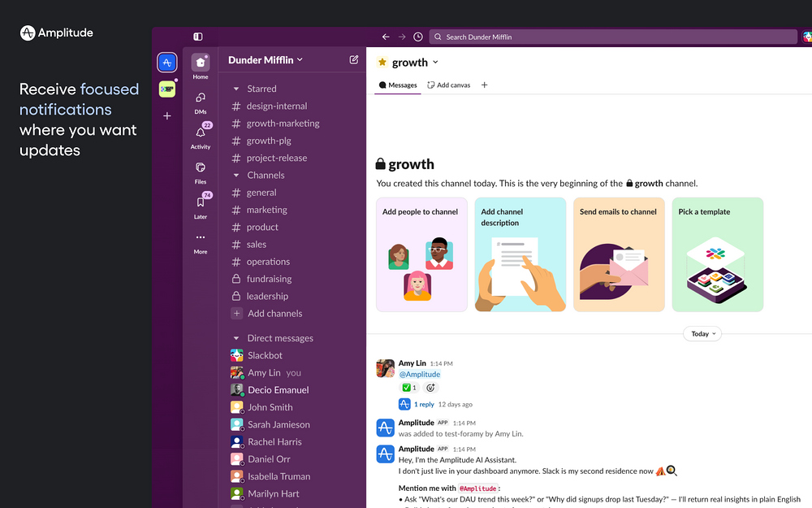Click Pick a template card
This screenshot has width=812, height=508.
[x=718, y=254]
